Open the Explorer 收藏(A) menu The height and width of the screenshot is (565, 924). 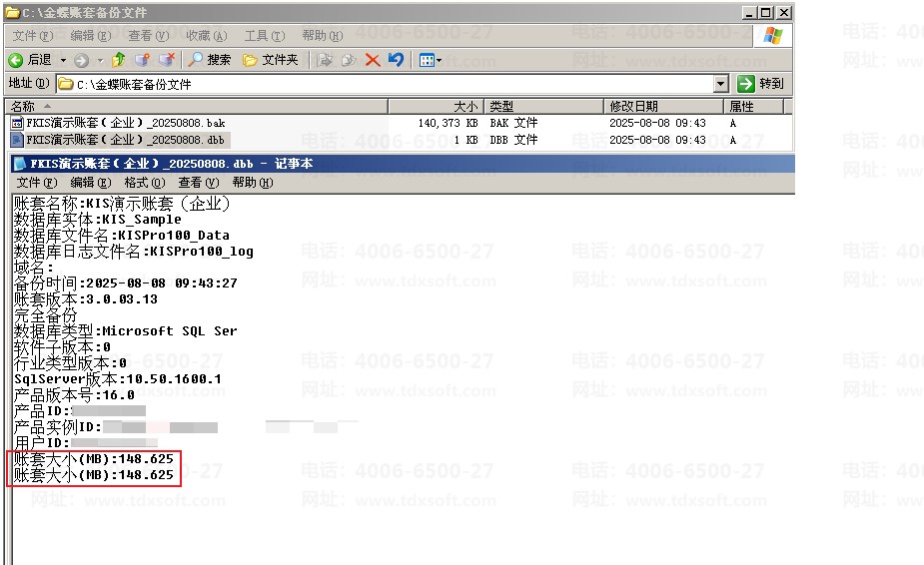206,36
